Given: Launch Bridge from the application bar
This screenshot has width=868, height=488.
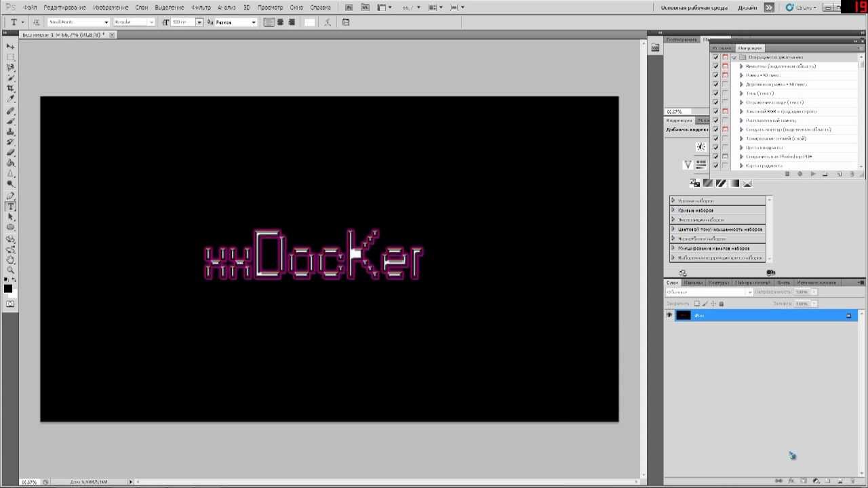Looking at the screenshot, I should (349, 7).
